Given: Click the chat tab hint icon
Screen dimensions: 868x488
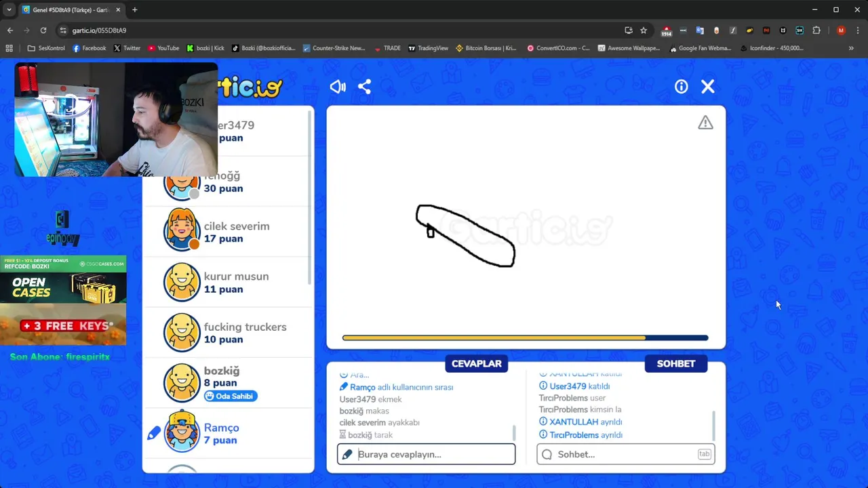Looking at the screenshot, I should [704, 454].
